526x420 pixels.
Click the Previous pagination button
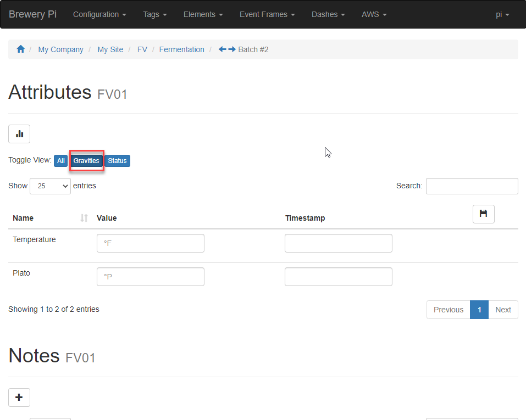449,310
